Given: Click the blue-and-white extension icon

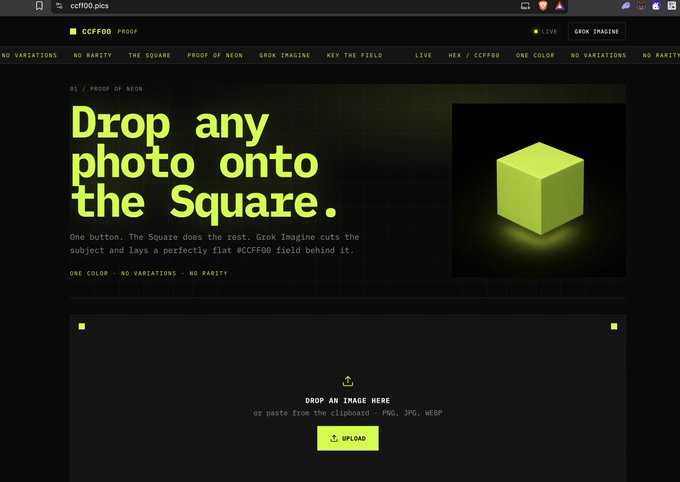Looking at the screenshot, I should 656,6.
